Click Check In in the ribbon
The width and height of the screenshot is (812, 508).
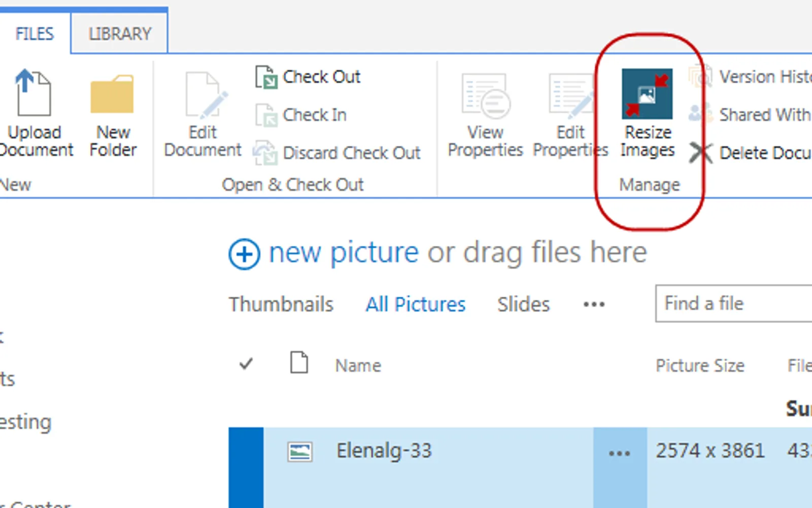(x=301, y=115)
